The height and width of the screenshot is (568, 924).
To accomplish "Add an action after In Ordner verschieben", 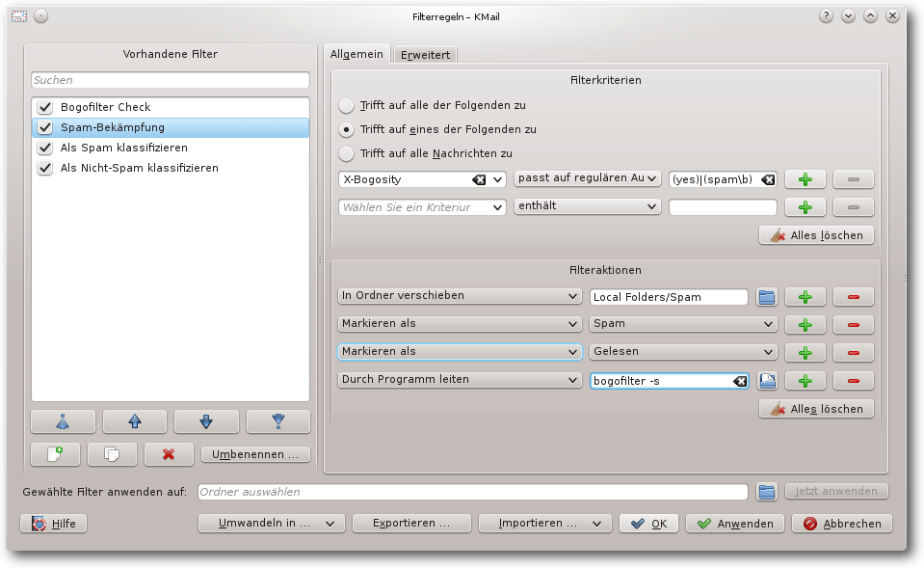I will click(x=805, y=297).
